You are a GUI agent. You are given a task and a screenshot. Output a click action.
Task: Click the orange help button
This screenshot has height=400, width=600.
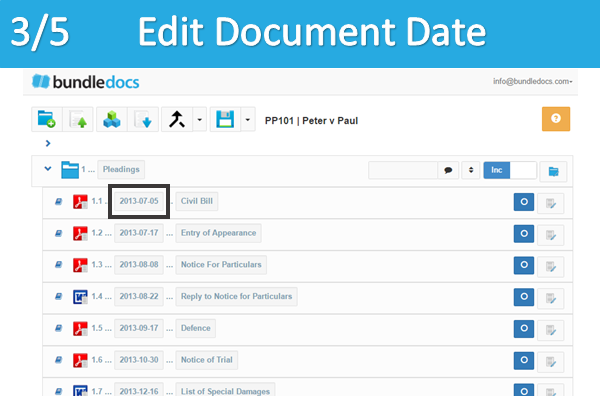pos(556,119)
